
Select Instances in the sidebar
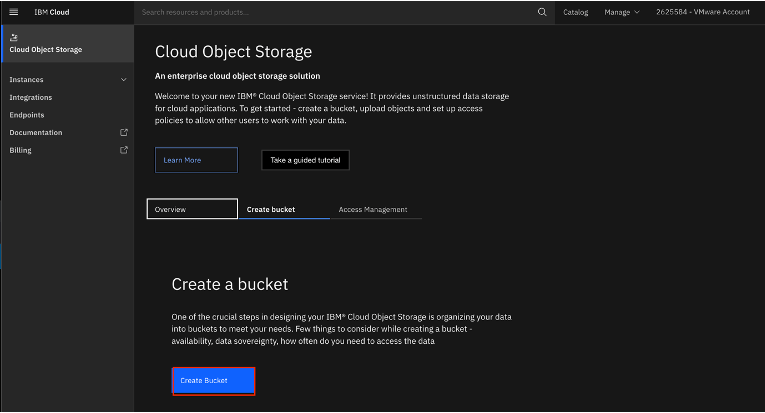(27, 79)
